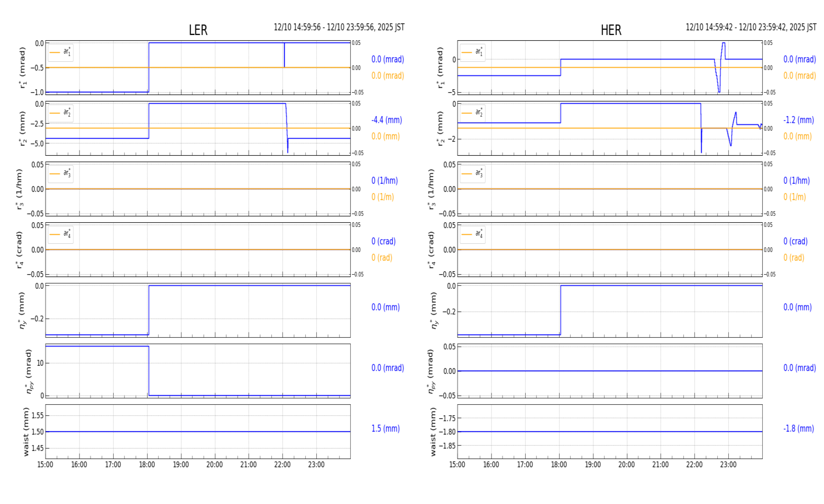Viewport: 824px width, 504px height.
Task: Click the 16:00 tick under HER plots
Action: [x=491, y=465]
